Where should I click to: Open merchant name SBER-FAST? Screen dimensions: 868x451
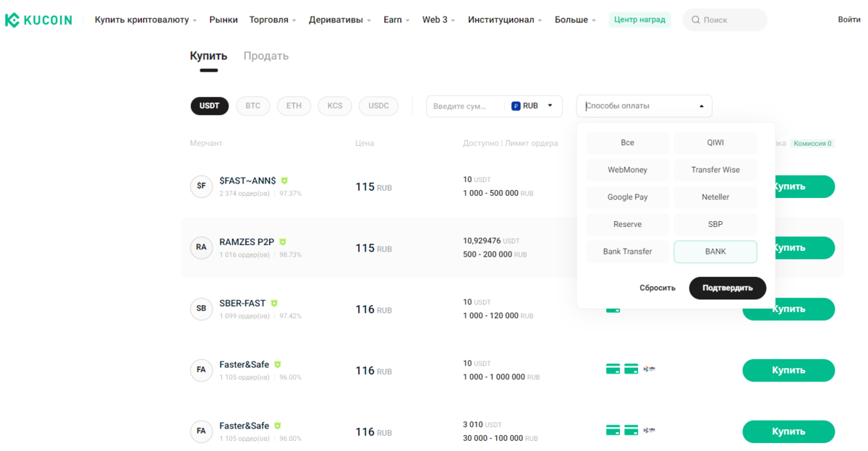tap(242, 304)
